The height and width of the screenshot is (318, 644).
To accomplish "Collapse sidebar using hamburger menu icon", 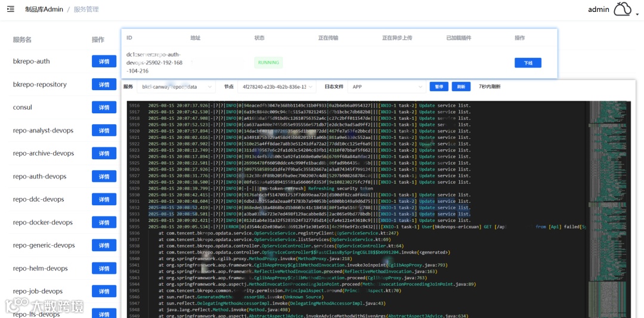I will point(11,9).
